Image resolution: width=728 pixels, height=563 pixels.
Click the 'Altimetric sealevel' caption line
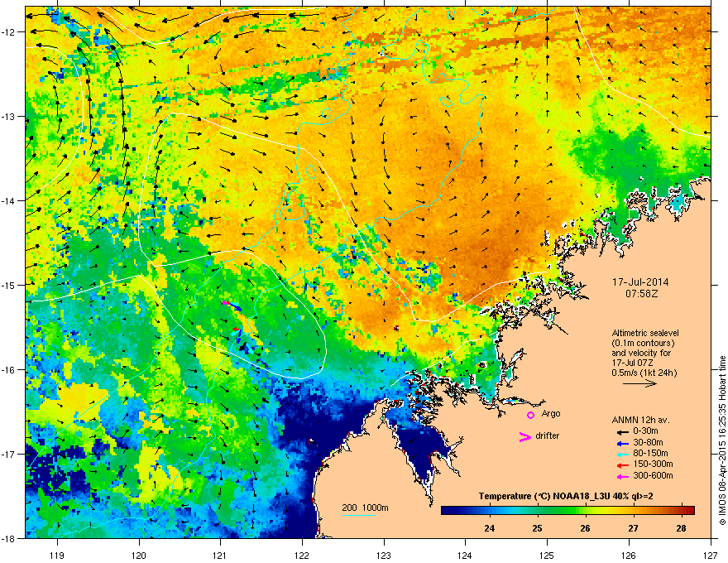coord(645,333)
